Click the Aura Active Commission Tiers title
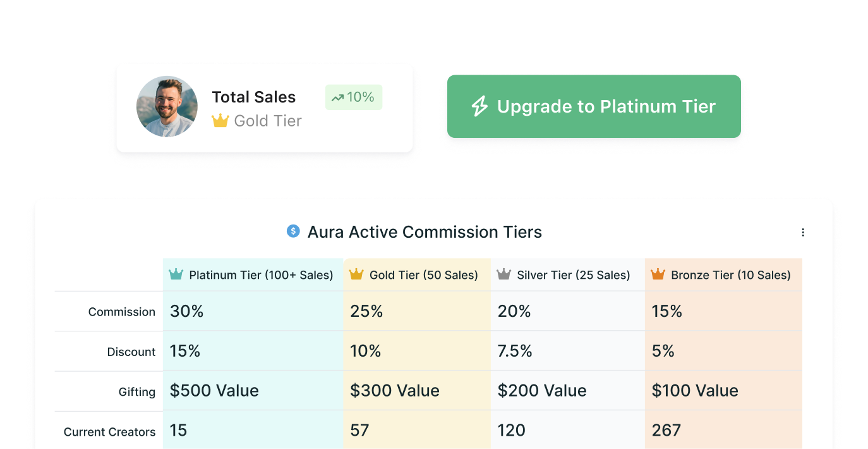 pyautogui.click(x=425, y=232)
